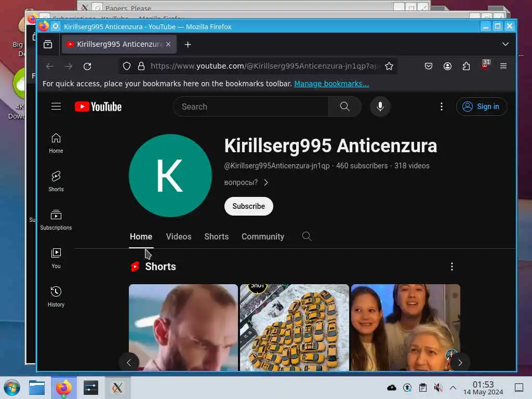Click the channel handle @Kirillserg995Anticenzura-jn1qp
Screen dimensions: 532x399
click(277, 166)
